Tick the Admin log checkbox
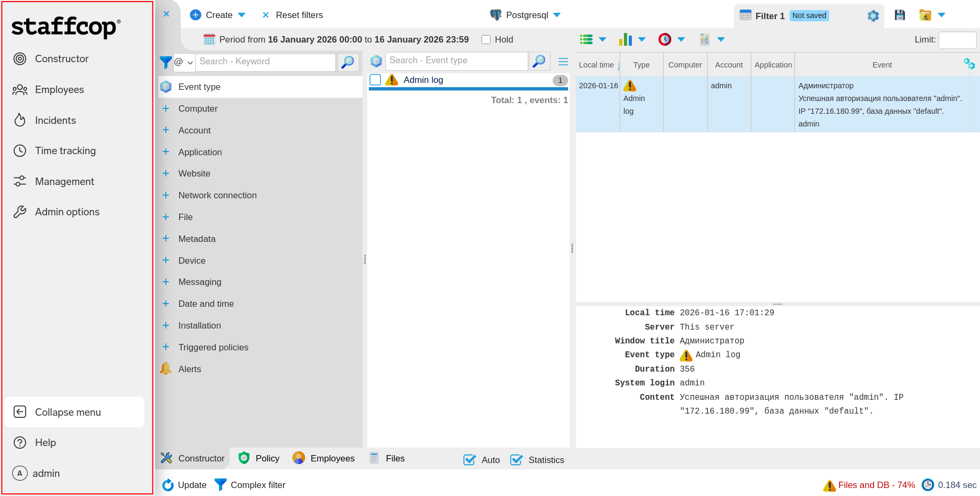 click(x=375, y=80)
